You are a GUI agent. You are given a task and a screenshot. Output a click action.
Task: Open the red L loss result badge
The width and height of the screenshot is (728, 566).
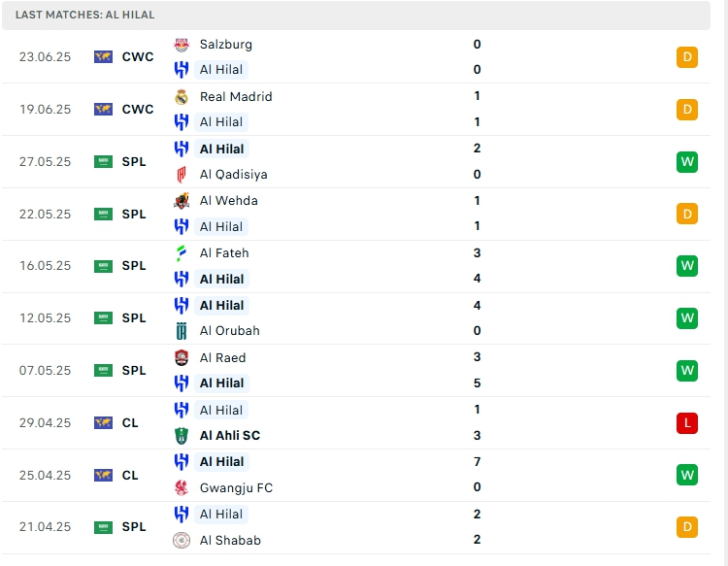coord(687,423)
